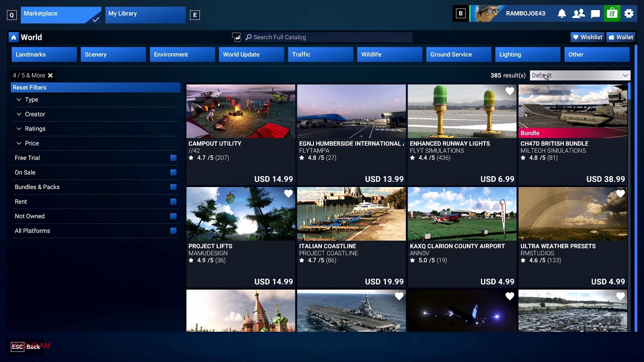Select the World Update category
Viewport: 644px width, 362px height.
tap(252, 54)
